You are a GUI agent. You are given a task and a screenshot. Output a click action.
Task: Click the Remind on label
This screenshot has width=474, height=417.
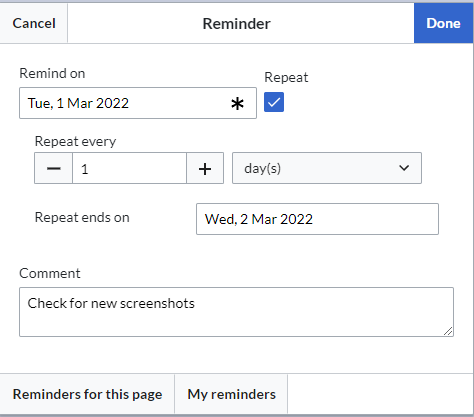click(52, 73)
